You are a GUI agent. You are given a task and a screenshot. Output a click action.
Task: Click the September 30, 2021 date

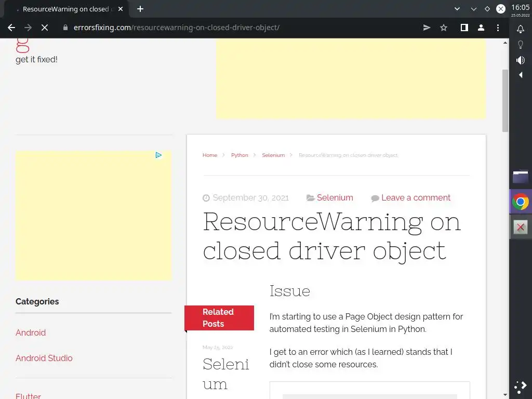[x=251, y=197]
